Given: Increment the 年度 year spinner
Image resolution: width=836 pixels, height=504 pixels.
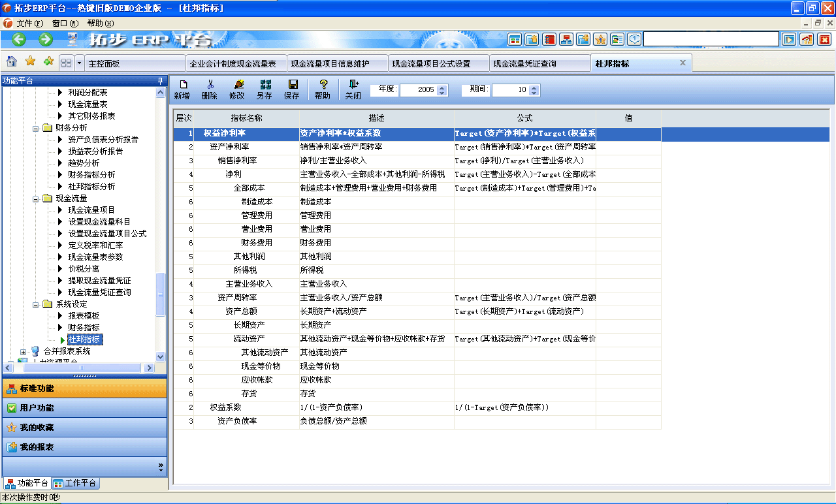Looking at the screenshot, I should tap(443, 87).
